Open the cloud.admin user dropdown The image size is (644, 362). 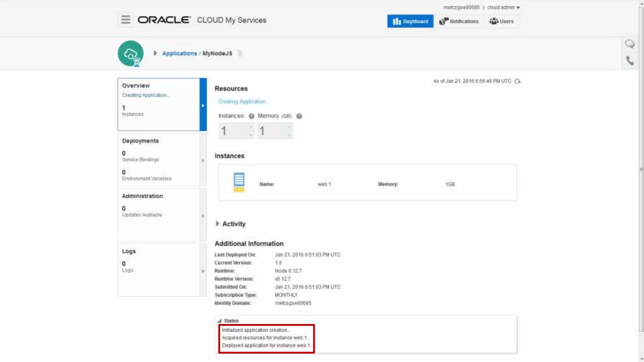coord(503,7)
